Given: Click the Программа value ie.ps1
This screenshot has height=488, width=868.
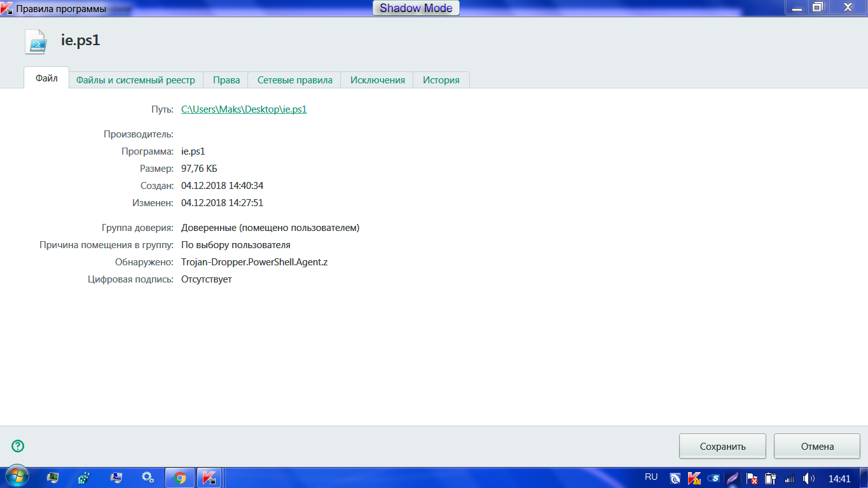Looking at the screenshot, I should [193, 151].
